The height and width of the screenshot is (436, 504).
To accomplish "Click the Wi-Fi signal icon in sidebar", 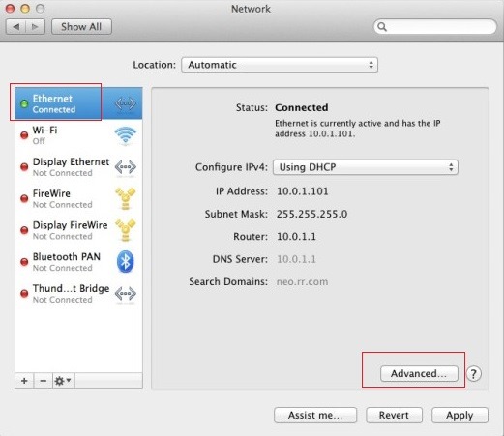I will pos(125,135).
